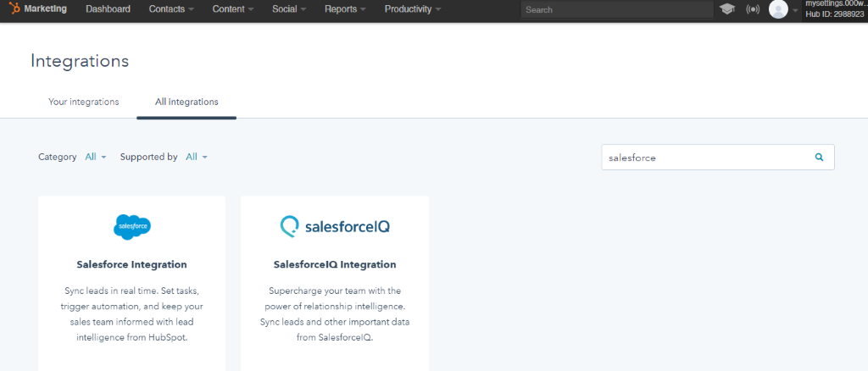Click the Supported by filter label
Image resolution: width=868 pixels, height=371 pixels.
pos(149,157)
